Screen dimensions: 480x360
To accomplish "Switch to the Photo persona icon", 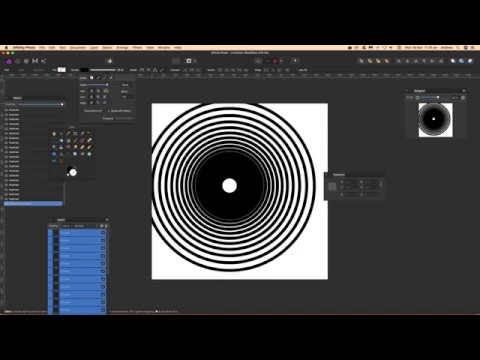I will 9,61.
